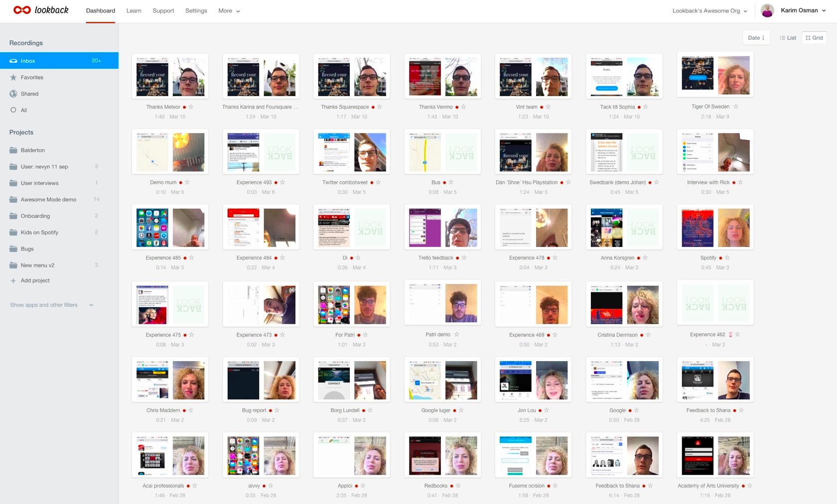Click the red dot next to Vint team

point(542,107)
